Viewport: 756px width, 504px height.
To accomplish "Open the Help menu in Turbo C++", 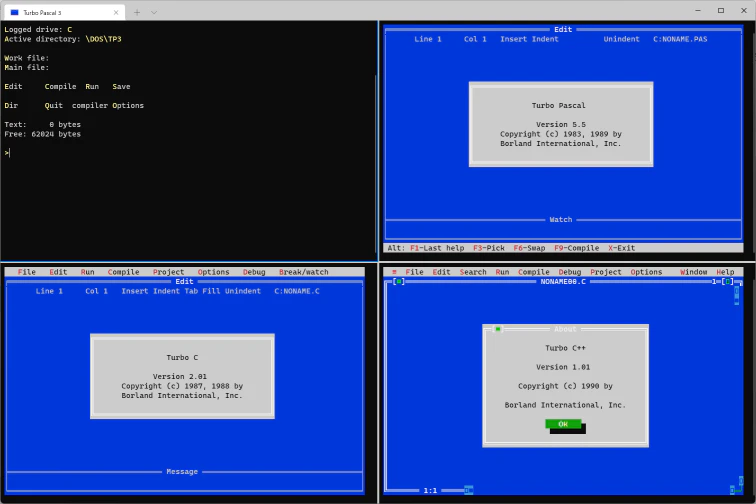I will (x=725, y=272).
